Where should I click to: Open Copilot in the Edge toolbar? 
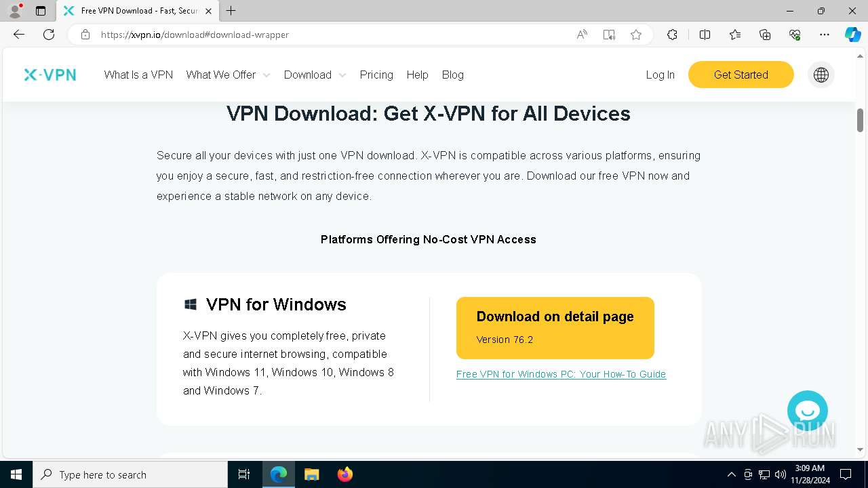point(852,35)
